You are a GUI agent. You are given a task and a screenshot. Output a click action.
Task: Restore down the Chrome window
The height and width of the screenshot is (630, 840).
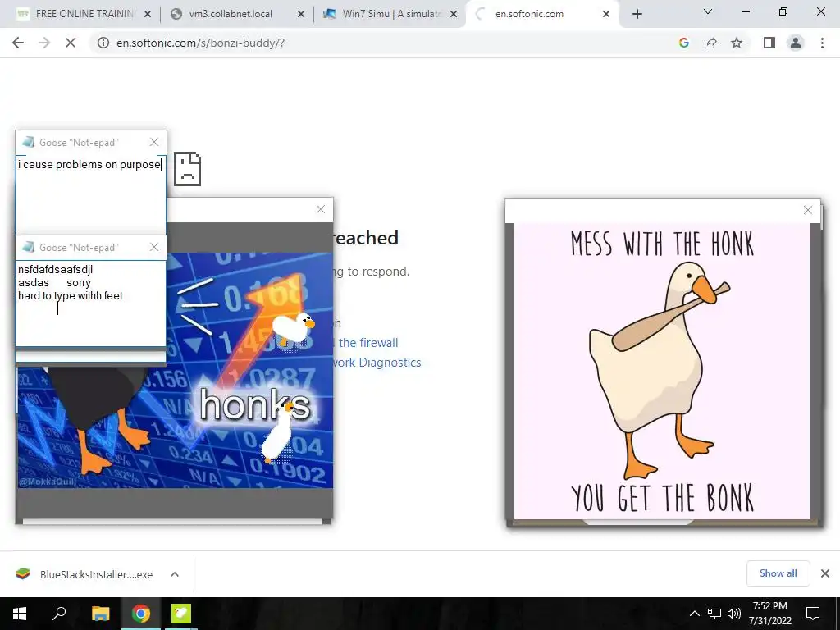[783, 11]
